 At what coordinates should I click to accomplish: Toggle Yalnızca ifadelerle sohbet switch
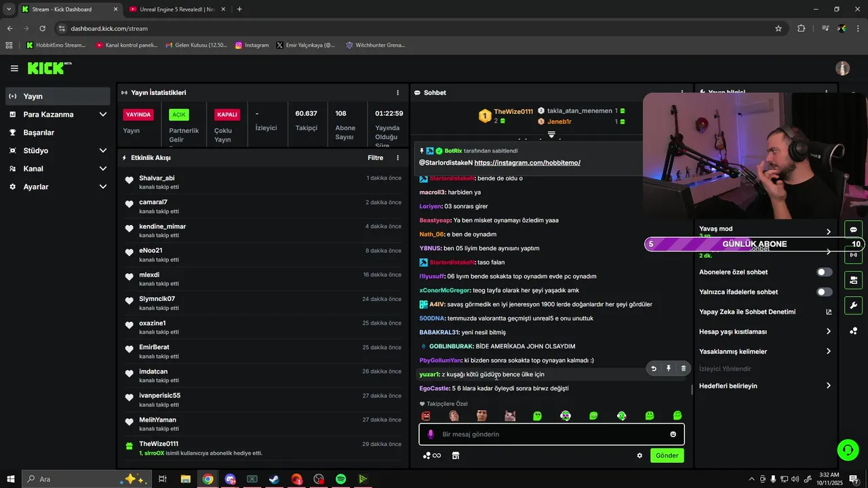(825, 292)
